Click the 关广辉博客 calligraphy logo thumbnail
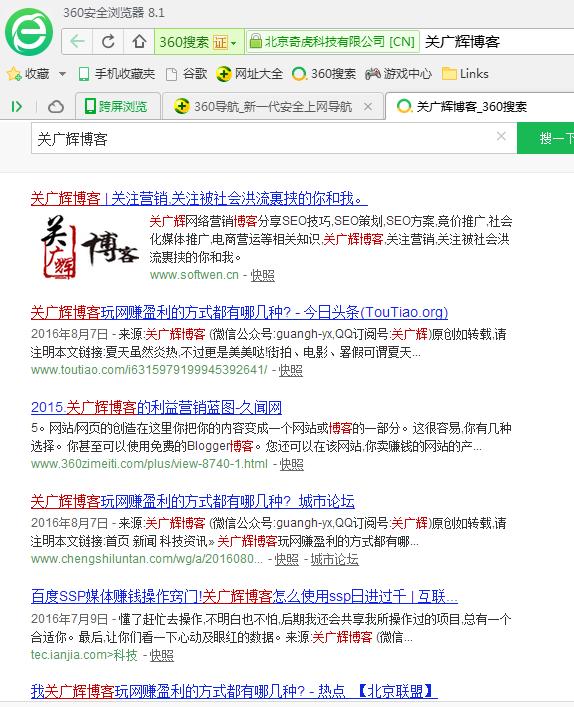 point(90,247)
